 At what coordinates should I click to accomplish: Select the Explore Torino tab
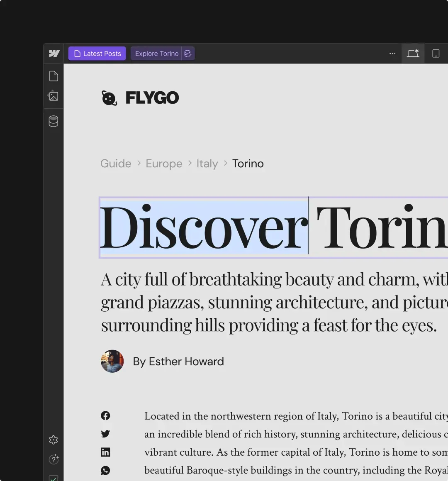(156, 54)
